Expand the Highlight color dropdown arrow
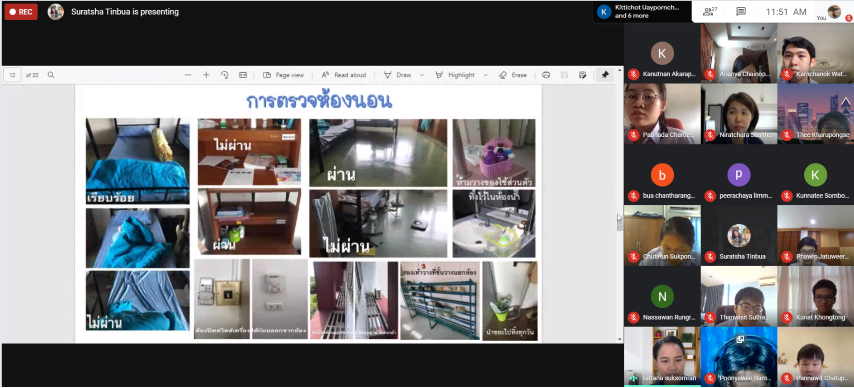Viewport: 854px width, 388px height. coord(485,75)
